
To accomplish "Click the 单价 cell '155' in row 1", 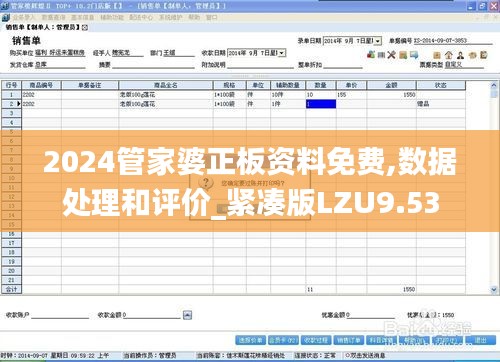I will coord(351,95).
